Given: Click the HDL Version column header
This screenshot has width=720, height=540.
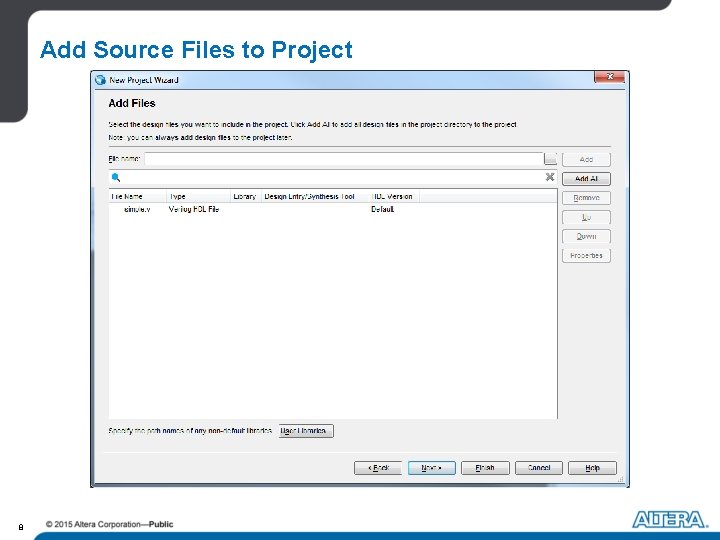Looking at the screenshot, I should point(394,197).
